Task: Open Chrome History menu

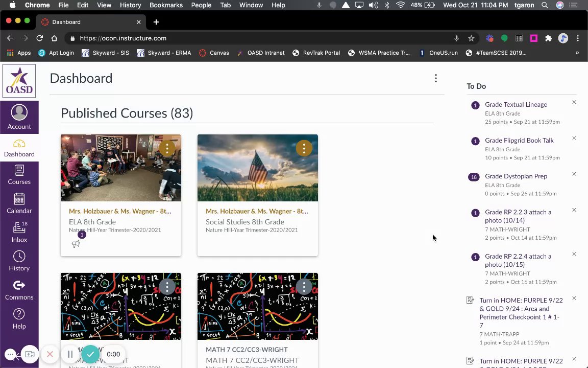Action: 131,5
